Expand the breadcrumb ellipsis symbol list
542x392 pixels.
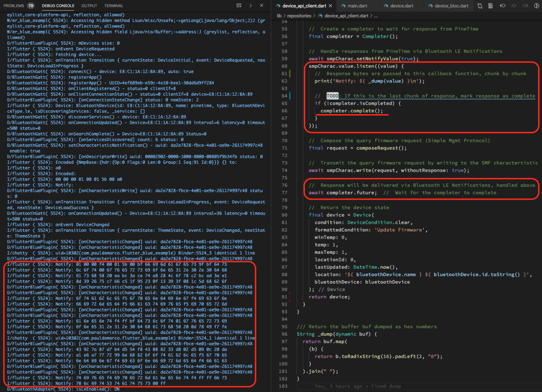(376, 16)
